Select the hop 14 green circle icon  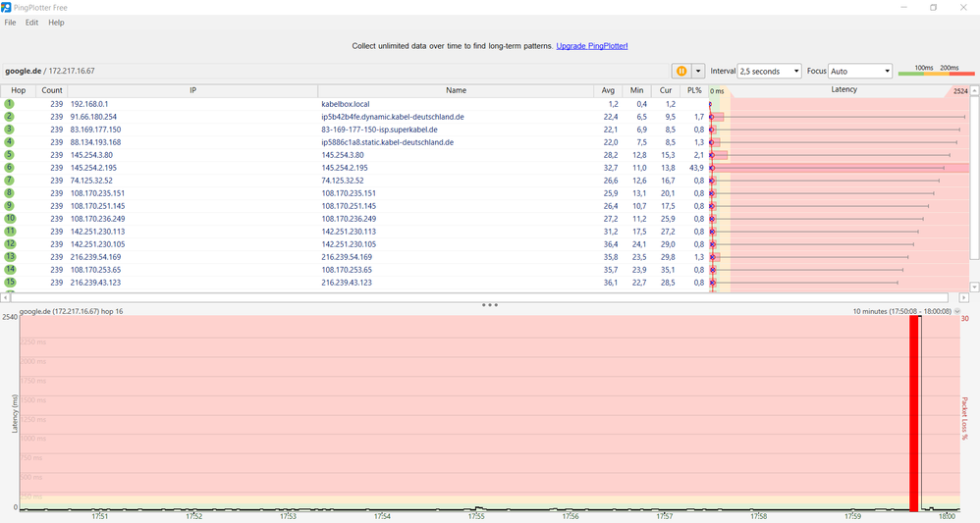click(x=10, y=270)
